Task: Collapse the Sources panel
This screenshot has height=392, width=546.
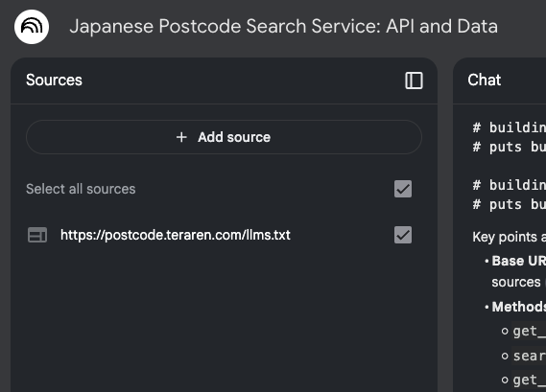Action: (x=414, y=81)
